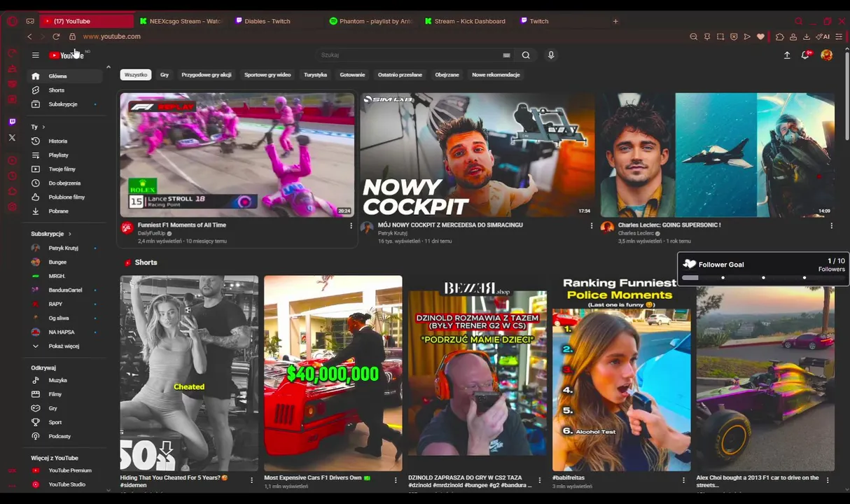Viewport: 850px width, 504px height.
Task: Open X Twitter in the Opera sidebar
Action: 12,137
